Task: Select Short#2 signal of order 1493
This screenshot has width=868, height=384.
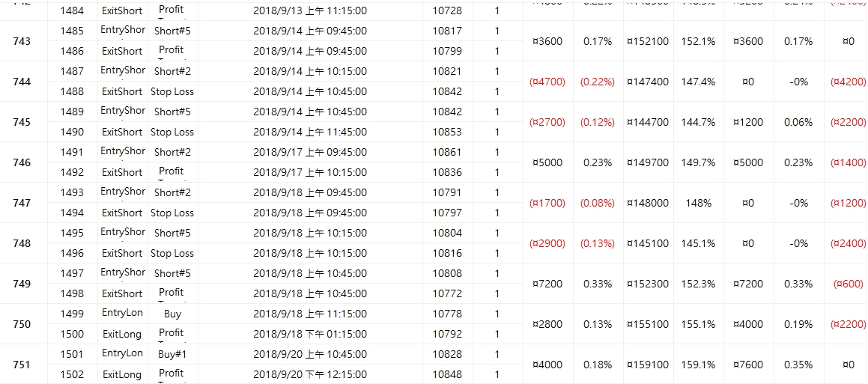Action: click(172, 192)
